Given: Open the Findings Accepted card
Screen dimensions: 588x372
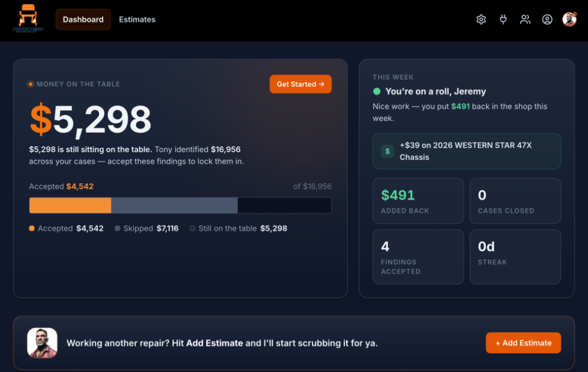Looking at the screenshot, I should click(418, 257).
